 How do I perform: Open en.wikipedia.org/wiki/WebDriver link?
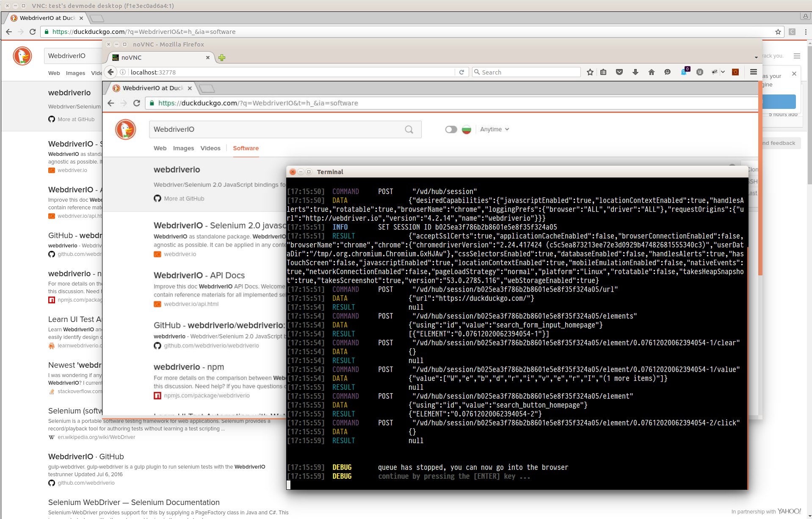pos(97,437)
